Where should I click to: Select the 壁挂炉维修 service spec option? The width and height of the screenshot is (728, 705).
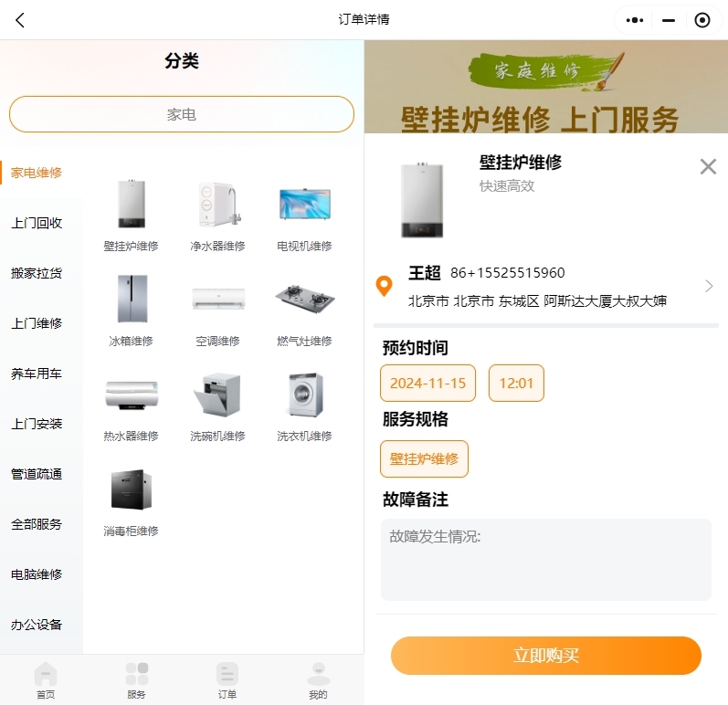click(x=424, y=459)
